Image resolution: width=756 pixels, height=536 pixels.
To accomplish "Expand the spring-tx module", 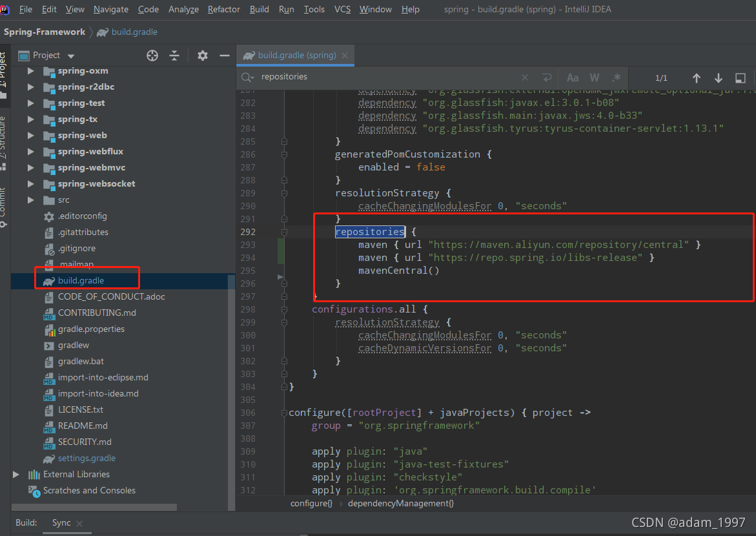I will pyautogui.click(x=31, y=119).
